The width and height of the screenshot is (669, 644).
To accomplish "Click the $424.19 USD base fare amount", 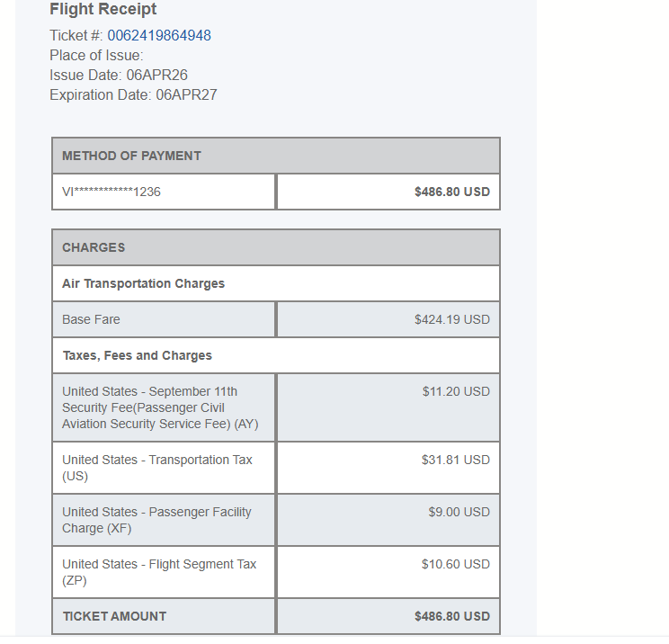I will [x=451, y=319].
